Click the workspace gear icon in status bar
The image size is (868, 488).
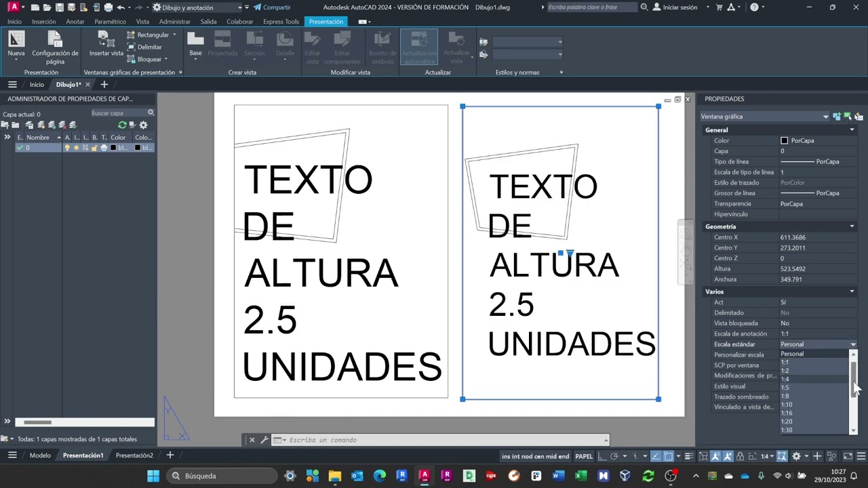pyautogui.click(x=796, y=456)
